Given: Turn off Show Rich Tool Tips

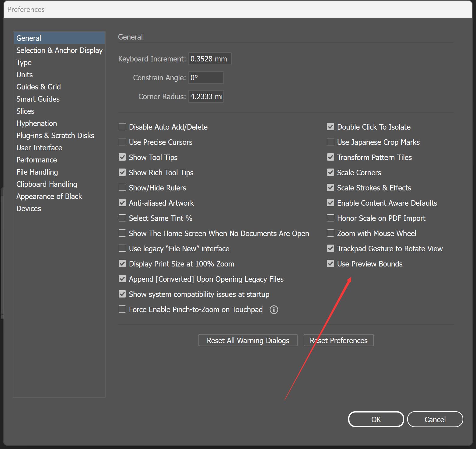Looking at the screenshot, I should point(122,172).
